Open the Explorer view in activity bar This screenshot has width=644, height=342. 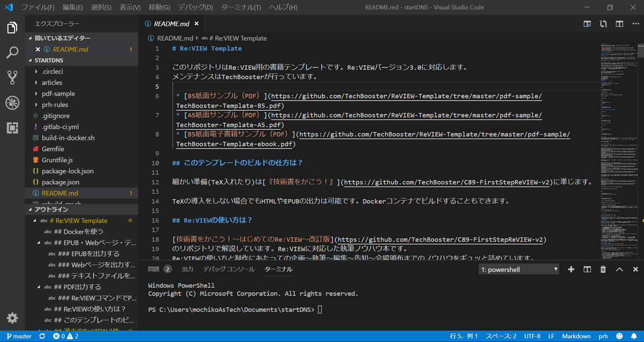click(x=12, y=28)
